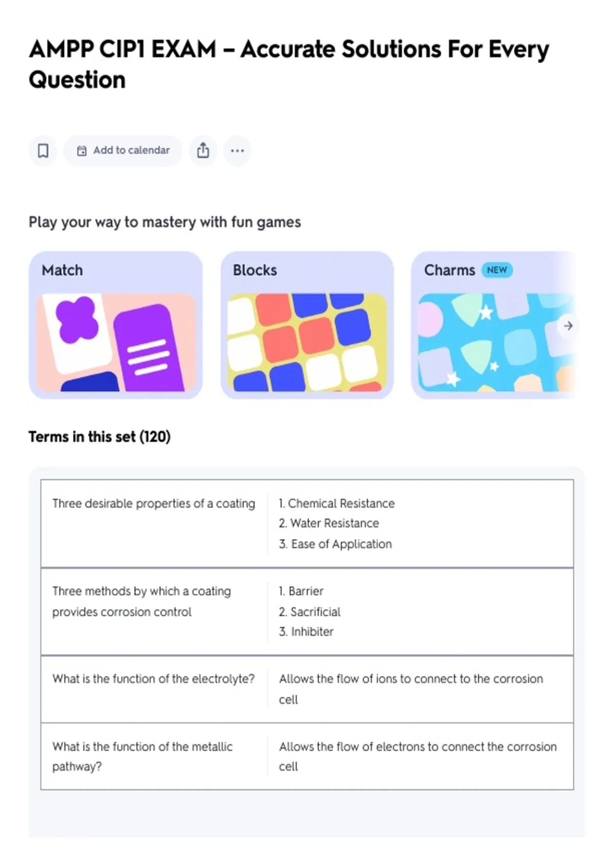Click the Match card title
613x868 pixels.
click(x=62, y=270)
